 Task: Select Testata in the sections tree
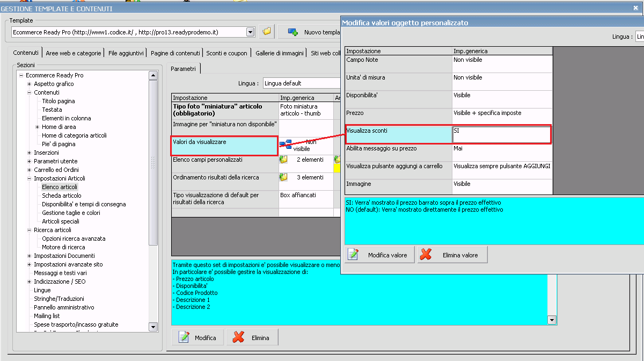52,110
